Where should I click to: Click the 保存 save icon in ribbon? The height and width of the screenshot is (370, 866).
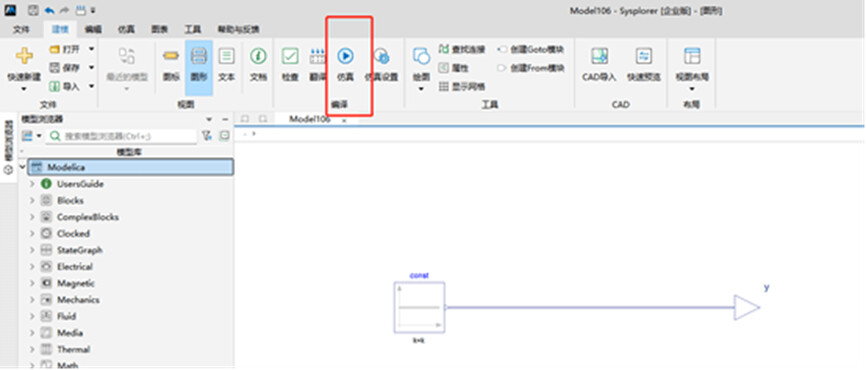(x=54, y=67)
